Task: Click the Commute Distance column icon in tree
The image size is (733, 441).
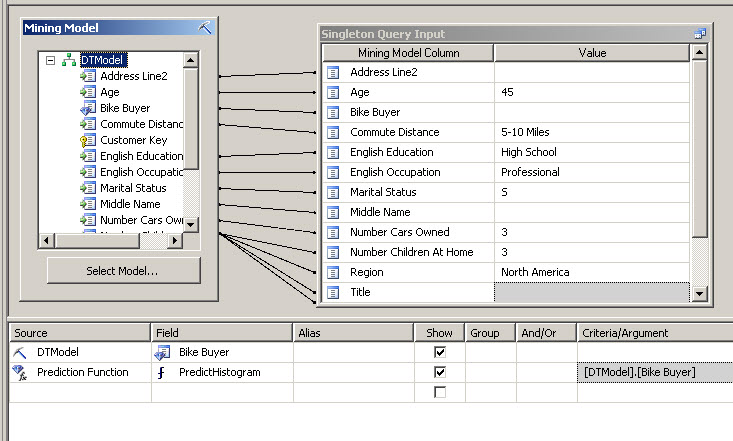Action: click(x=88, y=124)
